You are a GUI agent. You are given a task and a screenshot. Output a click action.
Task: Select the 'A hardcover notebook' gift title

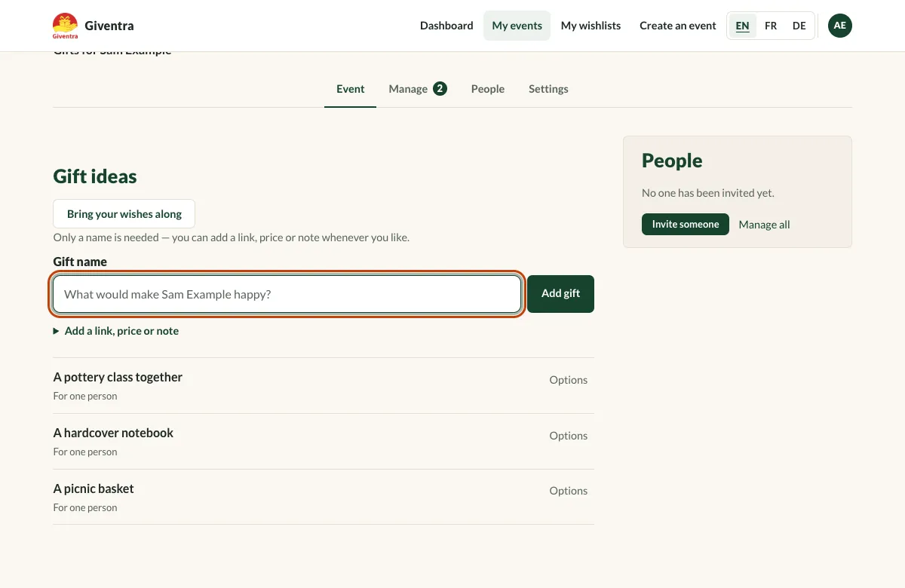coord(113,433)
